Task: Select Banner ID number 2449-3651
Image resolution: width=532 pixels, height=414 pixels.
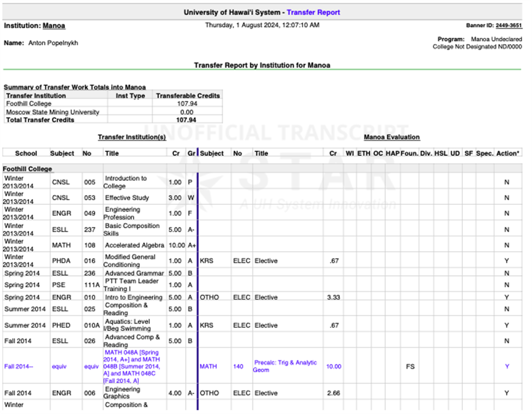Action: click(x=509, y=26)
